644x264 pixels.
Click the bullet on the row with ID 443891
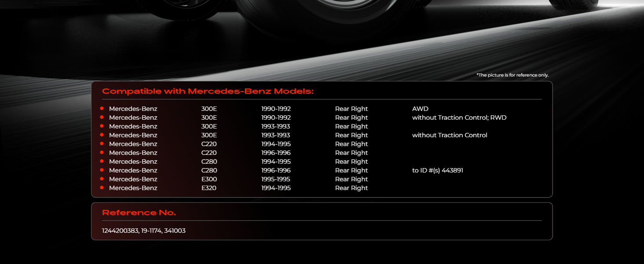tap(102, 170)
